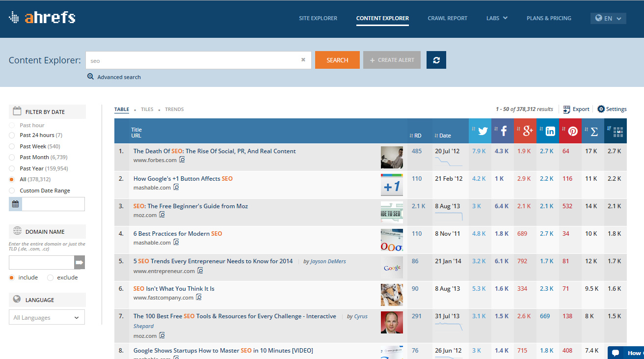Select the Past Year filter
Viewport: 644px width, 359px height.
coord(12,168)
